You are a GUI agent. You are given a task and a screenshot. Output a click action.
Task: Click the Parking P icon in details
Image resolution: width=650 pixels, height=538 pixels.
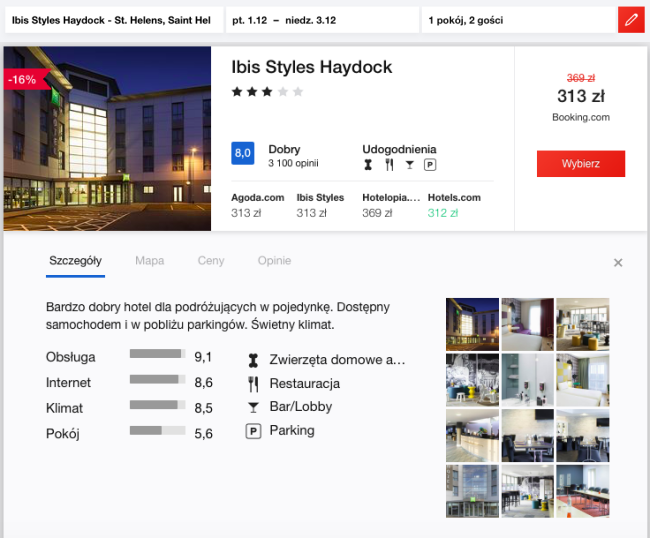click(x=254, y=431)
